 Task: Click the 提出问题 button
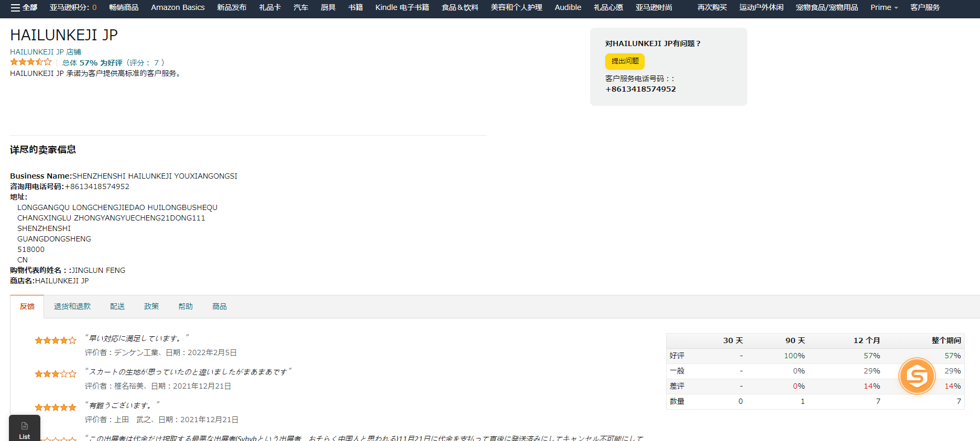coord(625,61)
